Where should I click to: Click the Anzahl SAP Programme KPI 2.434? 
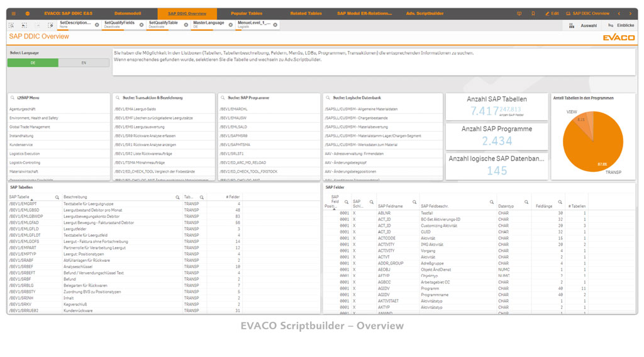tap(497, 141)
